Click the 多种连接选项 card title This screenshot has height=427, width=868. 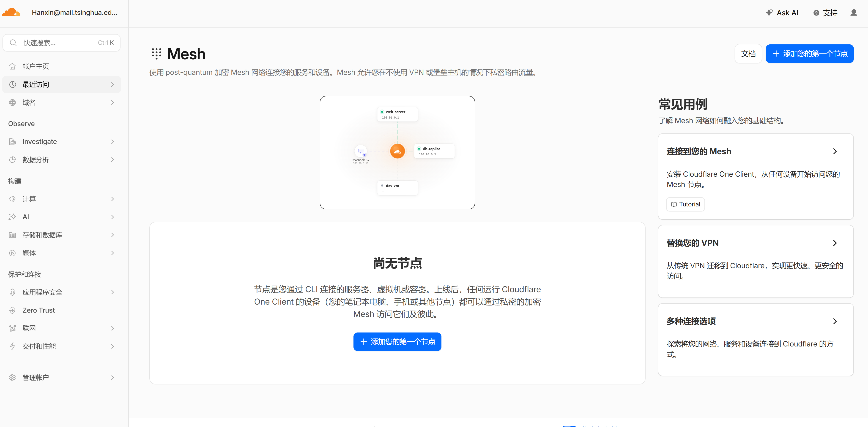tap(691, 321)
